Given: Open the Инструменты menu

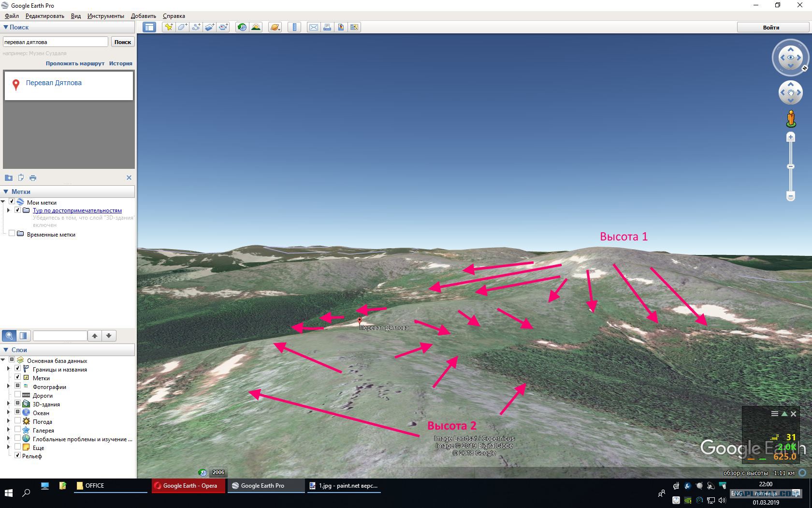Looking at the screenshot, I should (106, 16).
